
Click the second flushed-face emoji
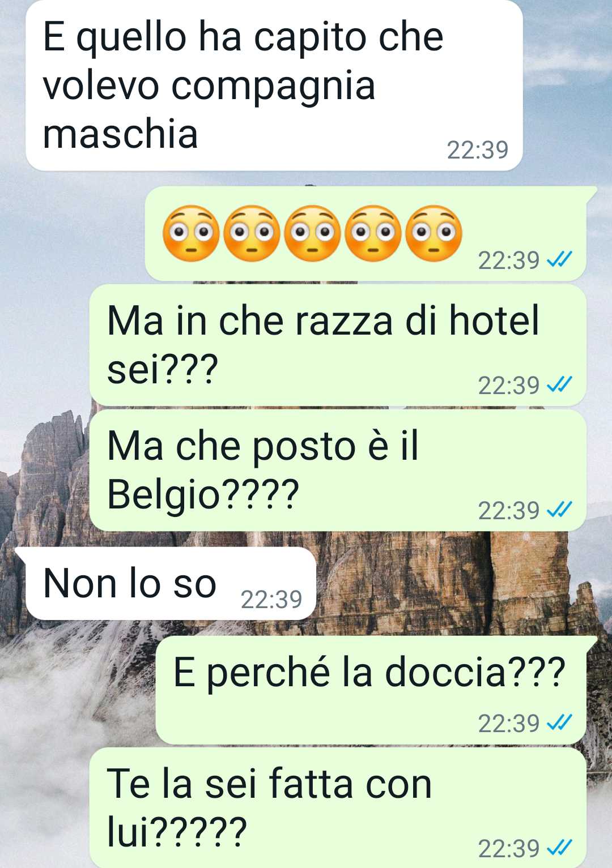click(x=252, y=233)
